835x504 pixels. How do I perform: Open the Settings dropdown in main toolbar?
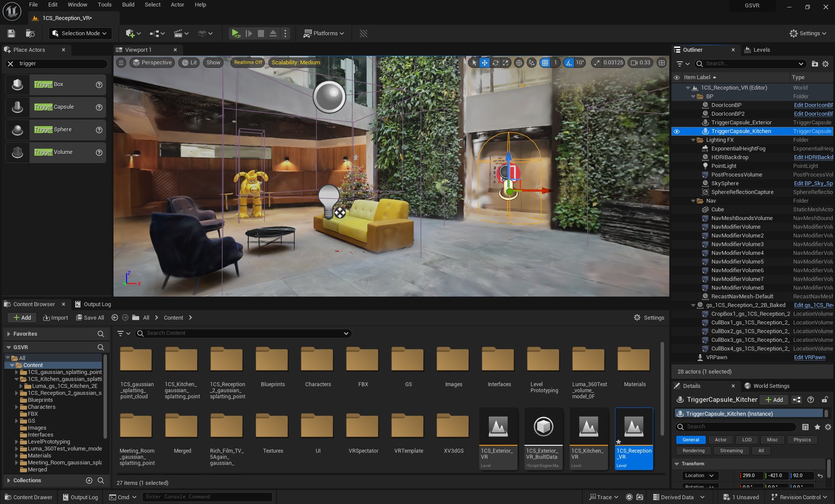[808, 33]
